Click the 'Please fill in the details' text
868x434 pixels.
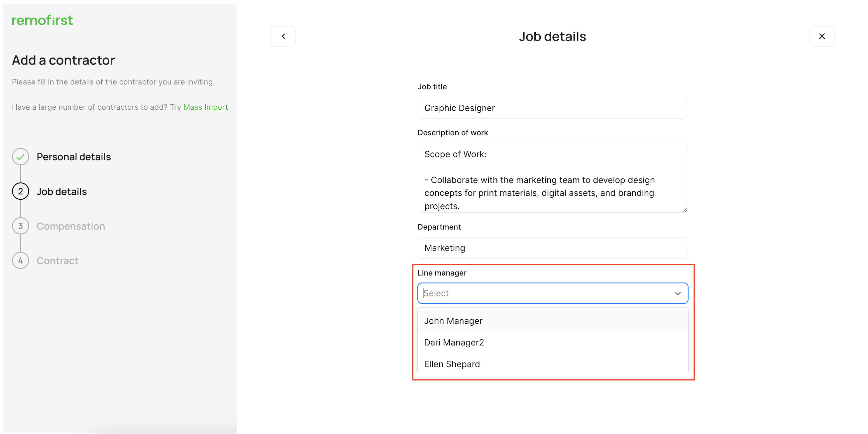coord(113,82)
